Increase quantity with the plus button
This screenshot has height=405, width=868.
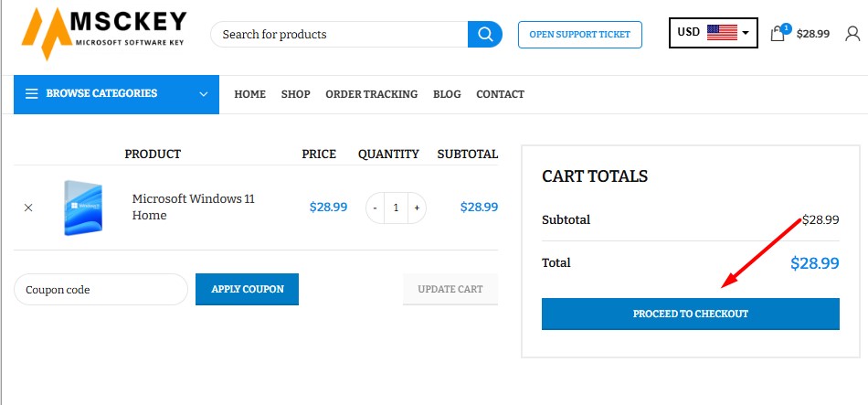tap(417, 208)
